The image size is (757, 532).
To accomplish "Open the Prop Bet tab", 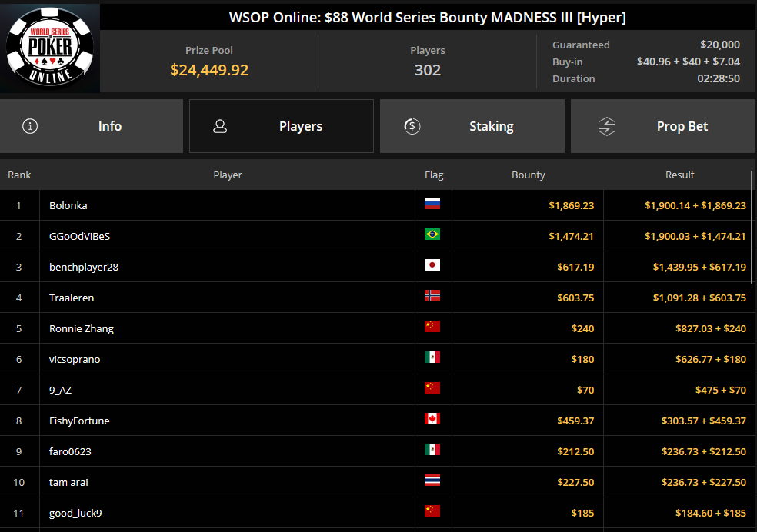I will tap(663, 126).
